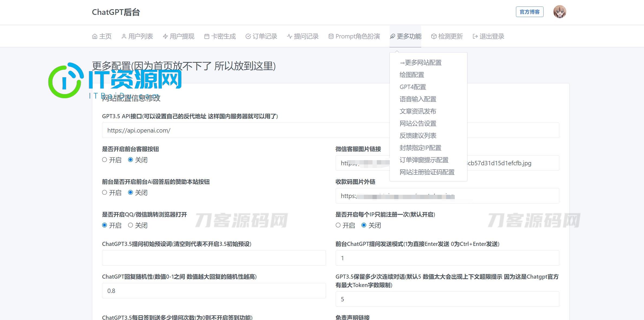The width and height of the screenshot is (644, 320).
Task: Choose →更多网站配置 from dropdown
Action: pos(421,63)
